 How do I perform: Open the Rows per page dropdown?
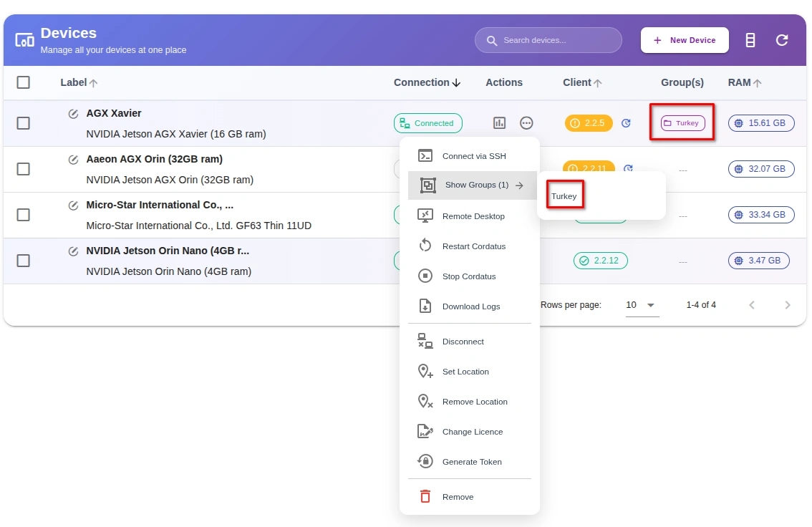point(642,305)
